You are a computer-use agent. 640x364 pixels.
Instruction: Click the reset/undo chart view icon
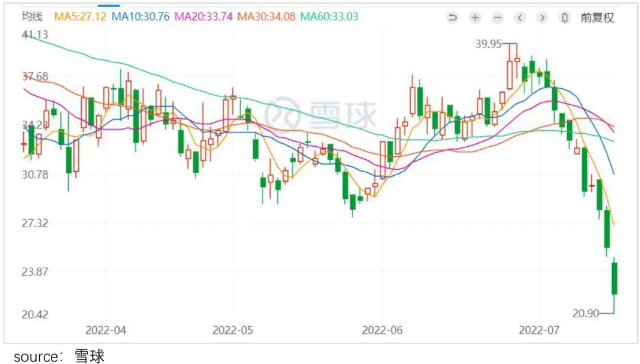click(x=453, y=18)
